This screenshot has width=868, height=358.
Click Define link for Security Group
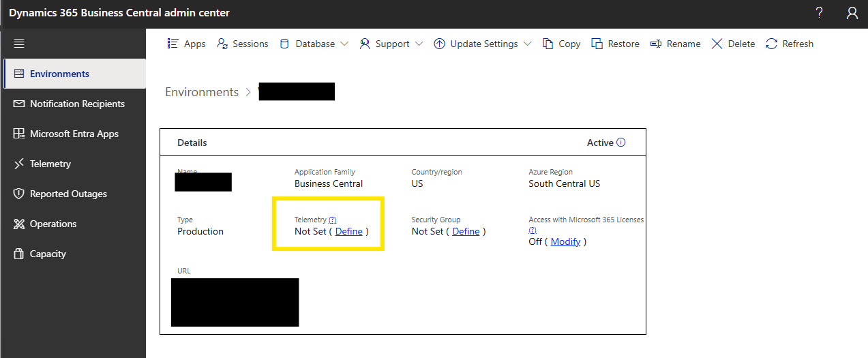click(x=466, y=231)
